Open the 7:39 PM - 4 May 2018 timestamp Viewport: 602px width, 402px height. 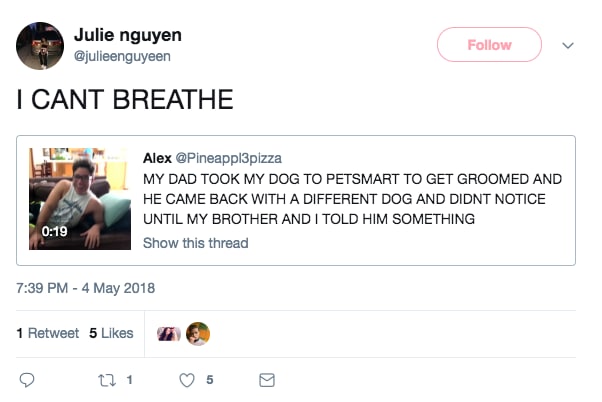[x=86, y=289]
